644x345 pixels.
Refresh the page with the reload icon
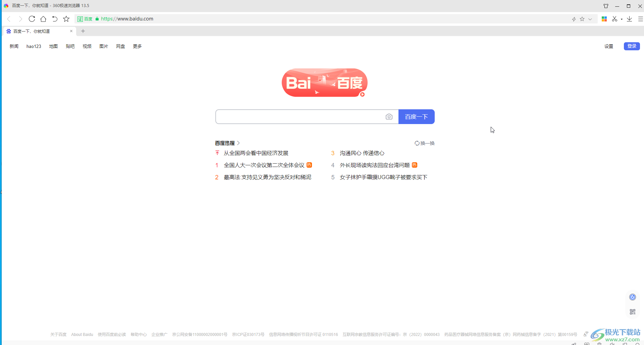32,19
